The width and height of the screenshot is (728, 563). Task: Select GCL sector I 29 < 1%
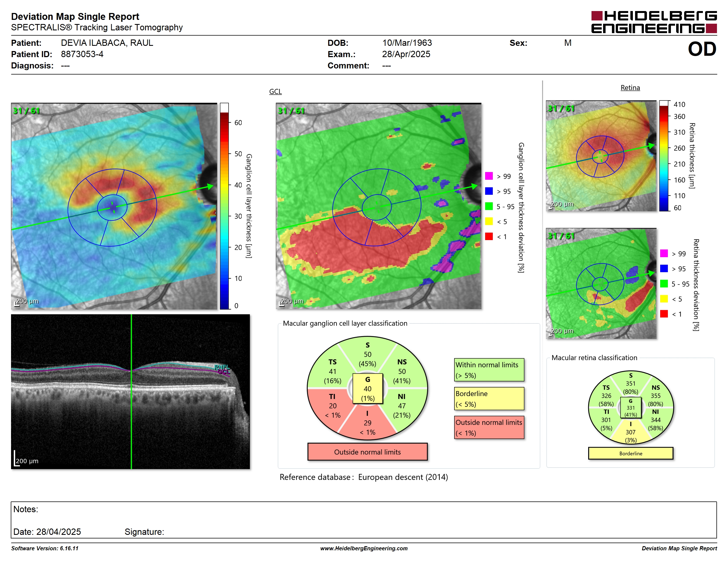[367, 423]
